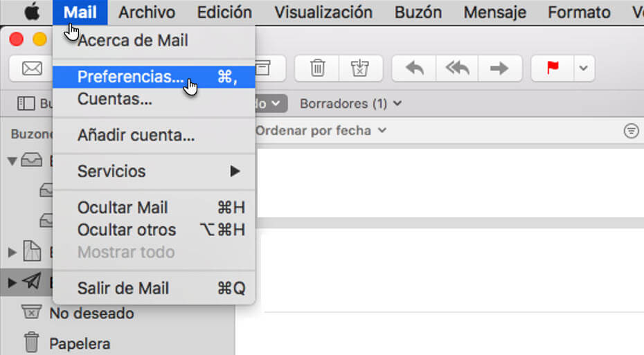Expand the drafts disclosure triangle
Image resolution: width=644 pixels, height=355 pixels.
pyautogui.click(x=12, y=252)
